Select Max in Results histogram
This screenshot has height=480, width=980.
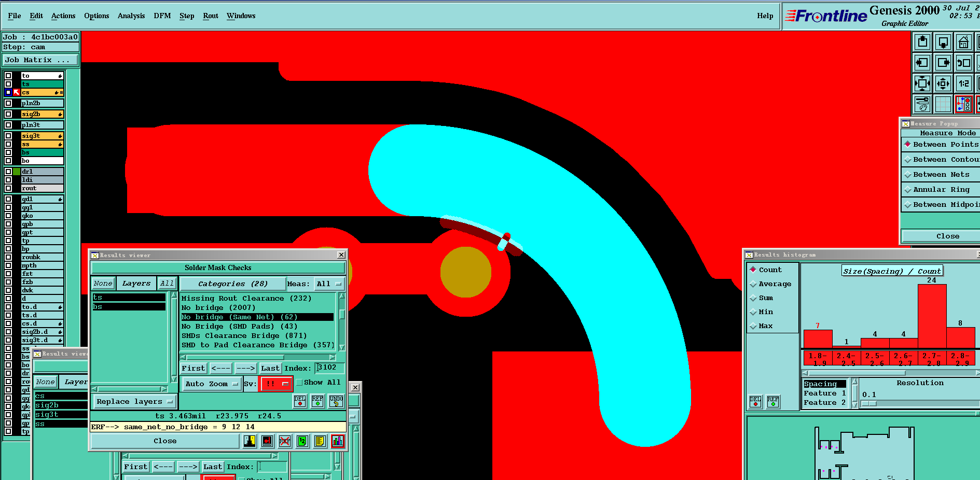(762, 326)
